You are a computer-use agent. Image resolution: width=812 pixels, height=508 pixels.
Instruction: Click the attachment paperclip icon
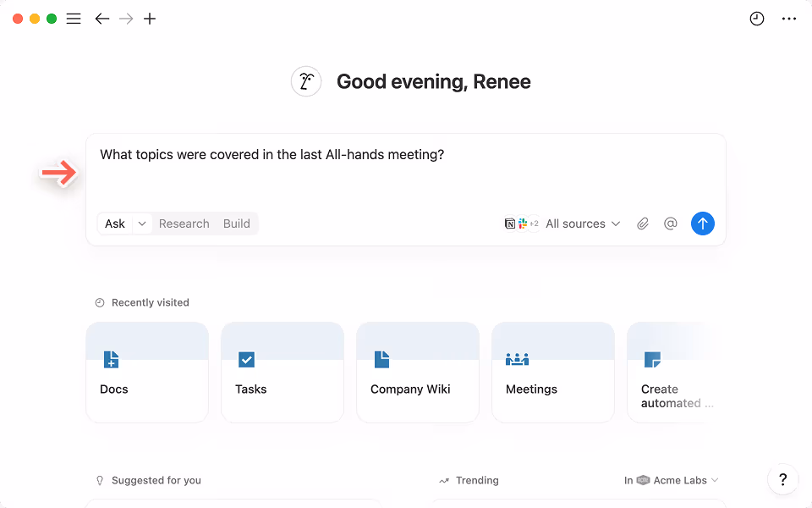coord(642,224)
